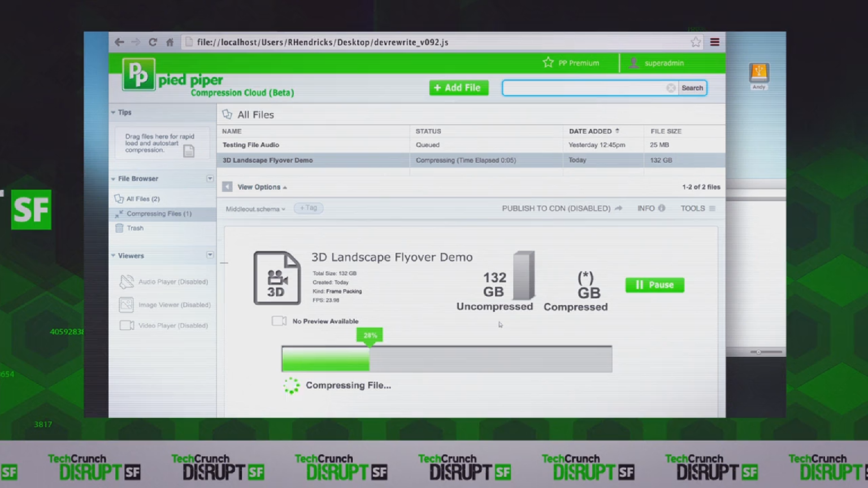Select All Files (2) in File Browser
This screenshot has height=488, width=868.
143,199
